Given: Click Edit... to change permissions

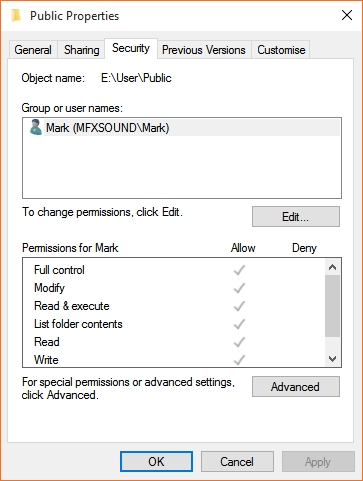Looking at the screenshot, I should click(x=296, y=217).
